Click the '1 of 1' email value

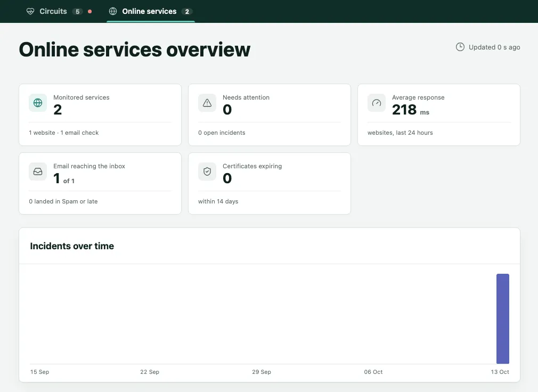(x=64, y=178)
